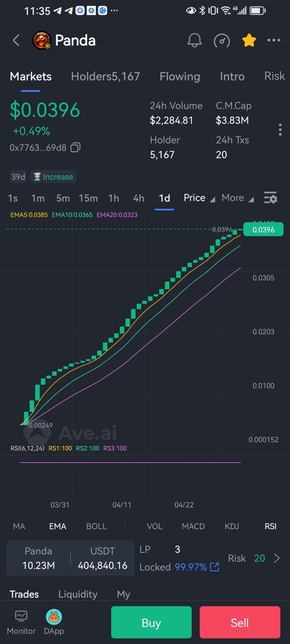This screenshot has height=644, width=290.
Task: Open chart settings icon
Action: [x=270, y=198]
